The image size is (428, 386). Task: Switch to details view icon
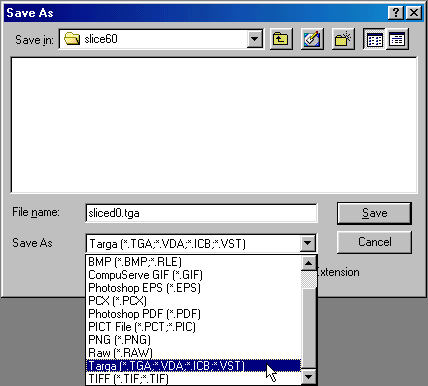click(x=397, y=39)
